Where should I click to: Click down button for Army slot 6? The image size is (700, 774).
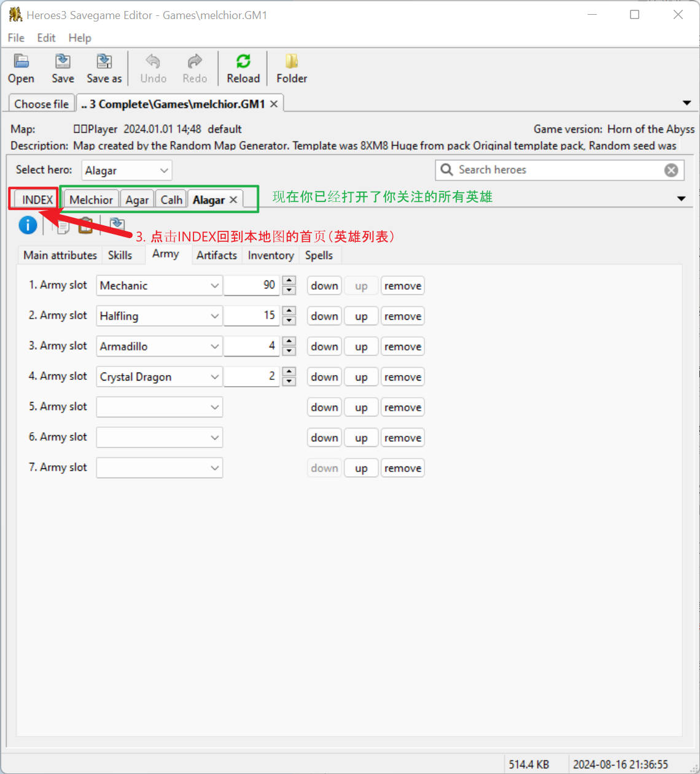tap(324, 438)
